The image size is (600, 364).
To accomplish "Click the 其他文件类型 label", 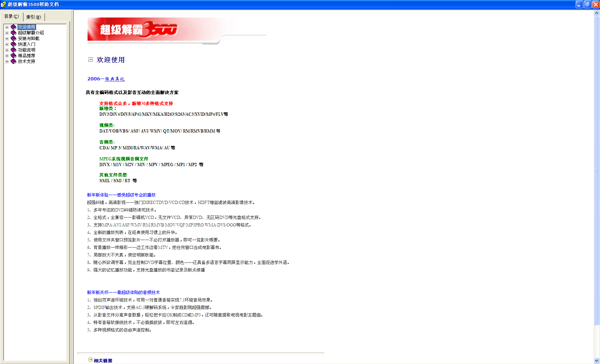I will click(113, 175).
